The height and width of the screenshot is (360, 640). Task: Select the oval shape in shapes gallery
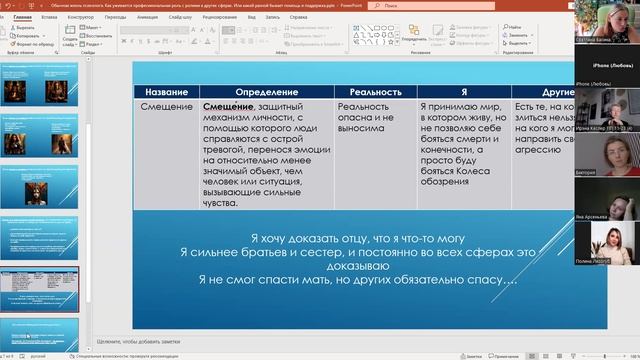tap(384, 28)
